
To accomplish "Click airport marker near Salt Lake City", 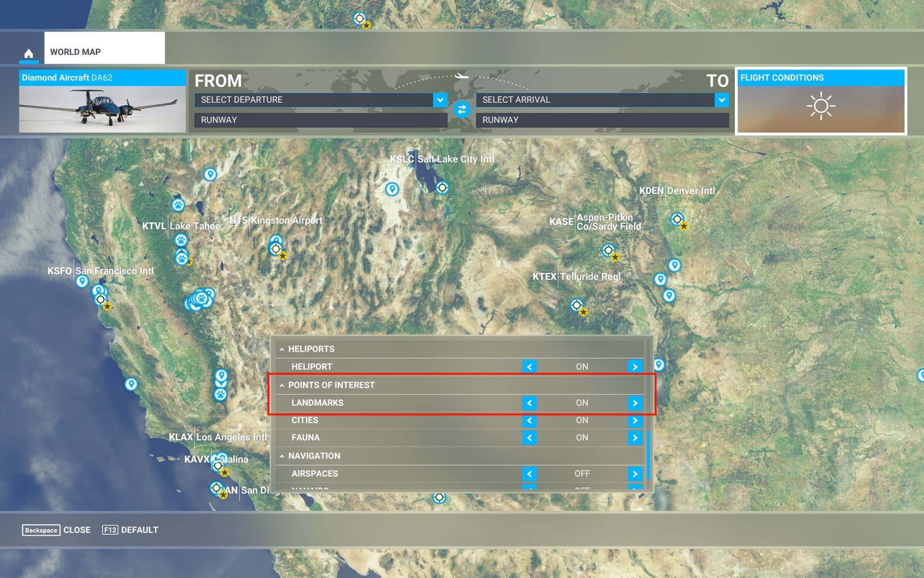I will click(x=442, y=187).
